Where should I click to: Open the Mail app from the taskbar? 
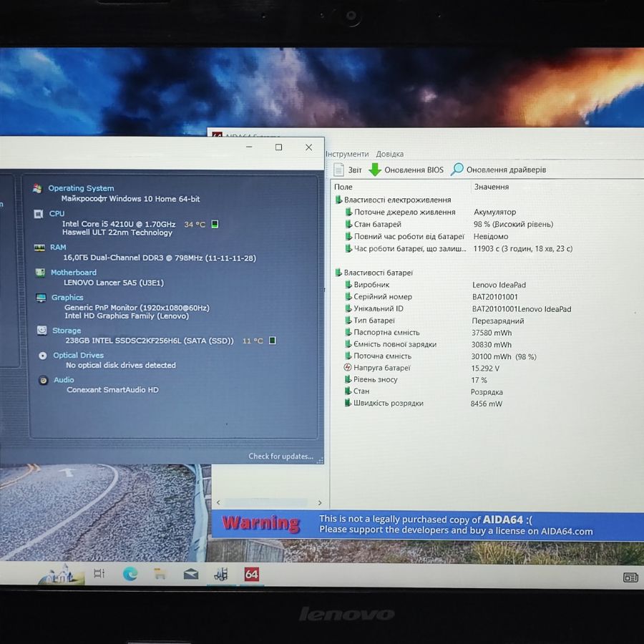190,574
